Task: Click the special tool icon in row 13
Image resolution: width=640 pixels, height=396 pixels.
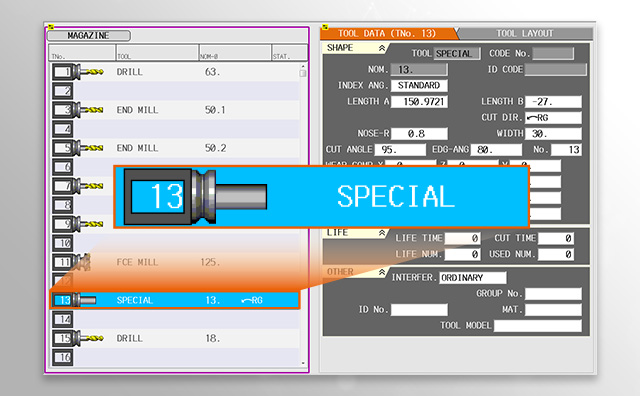Action: pyautogui.click(x=84, y=300)
